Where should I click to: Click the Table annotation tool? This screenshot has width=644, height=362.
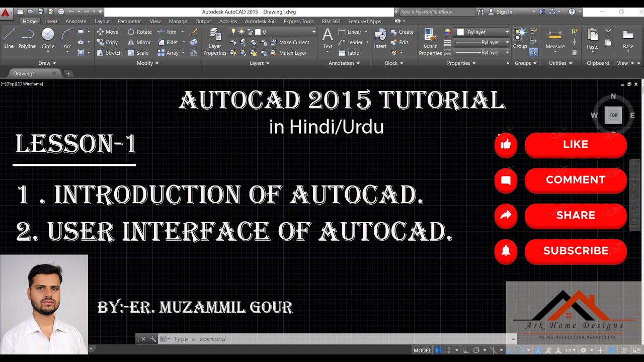pyautogui.click(x=349, y=53)
